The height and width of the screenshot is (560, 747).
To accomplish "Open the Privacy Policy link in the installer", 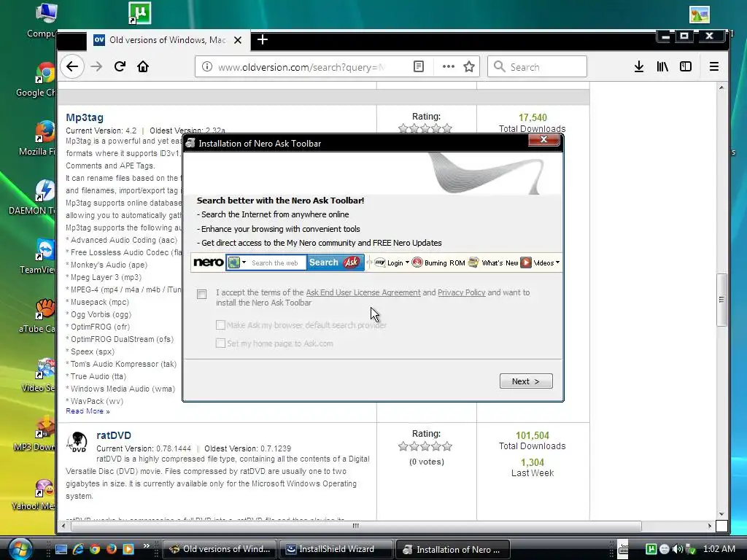I will tap(461, 292).
